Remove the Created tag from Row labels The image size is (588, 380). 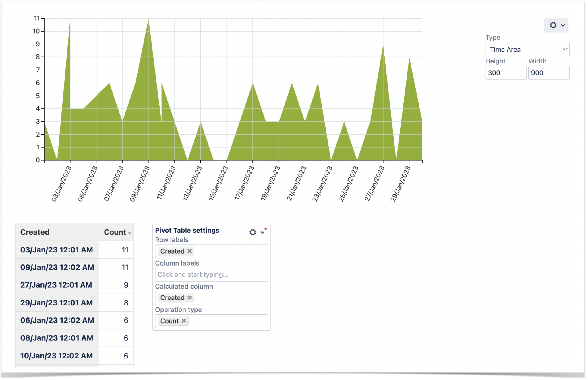click(189, 251)
